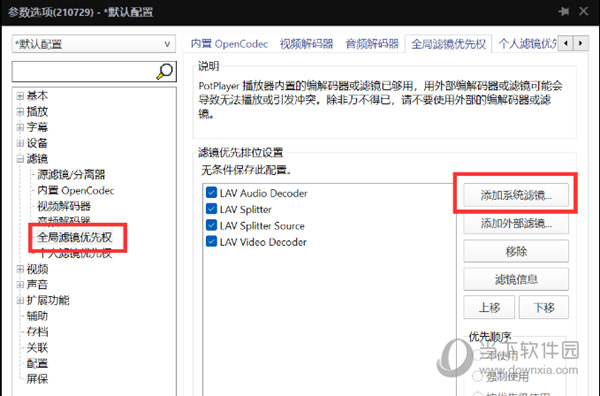
Task: Select the LAV Splitter Source list row
Action: (x=262, y=225)
